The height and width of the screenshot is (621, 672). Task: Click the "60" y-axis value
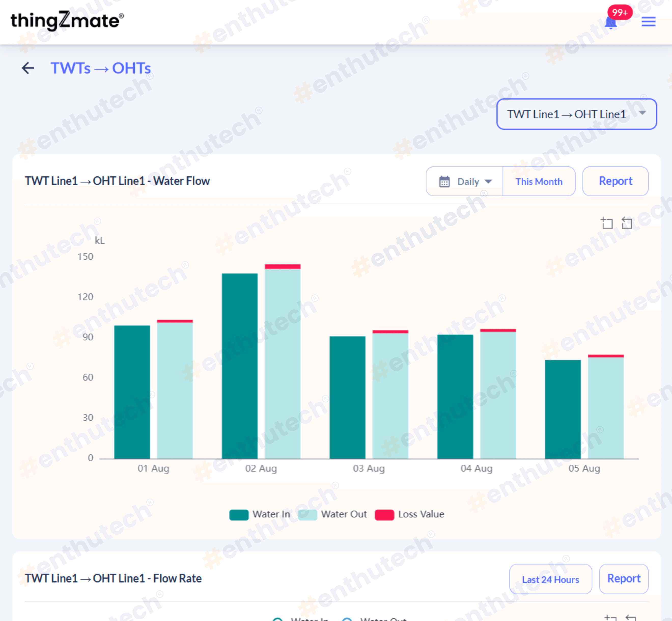point(88,377)
